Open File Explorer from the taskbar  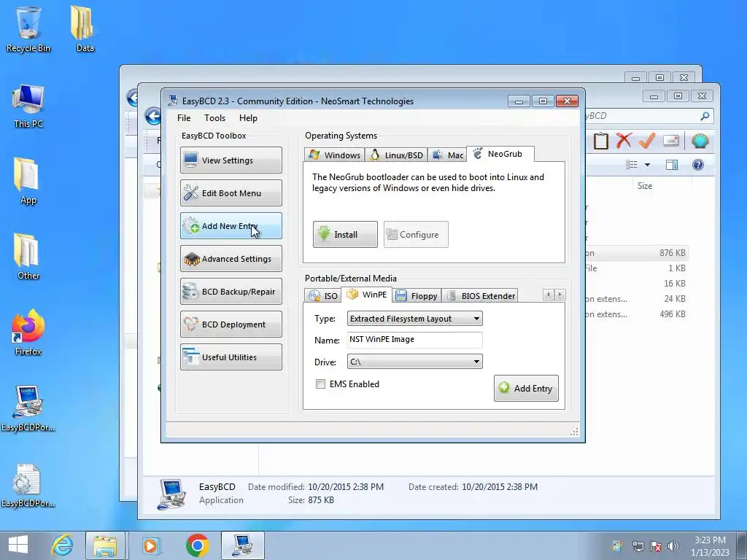(105, 545)
